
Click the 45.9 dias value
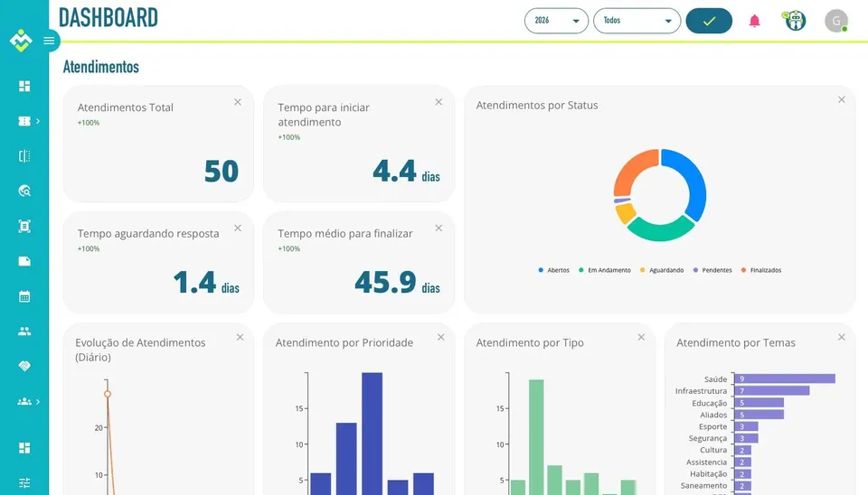(x=398, y=282)
